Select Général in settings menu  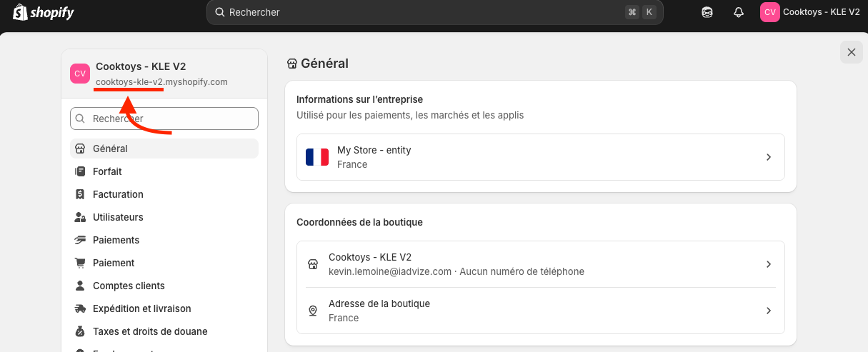pyautogui.click(x=110, y=149)
